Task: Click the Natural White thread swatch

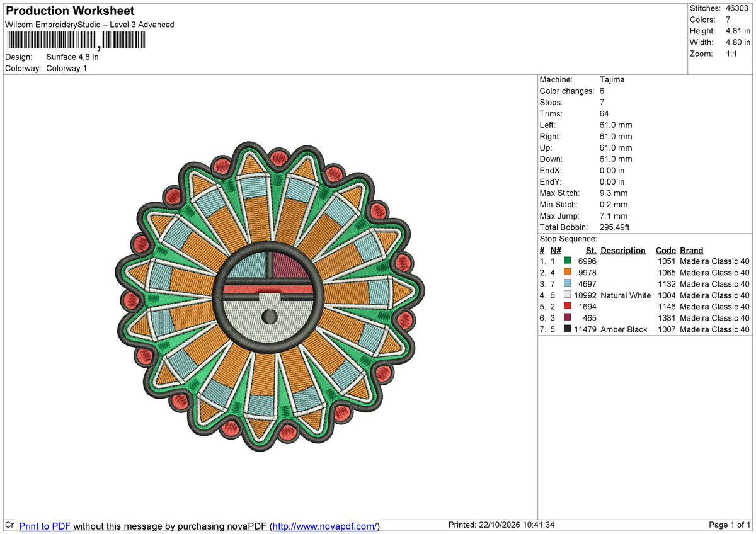Action: pyautogui.click(x=568, y=295)
